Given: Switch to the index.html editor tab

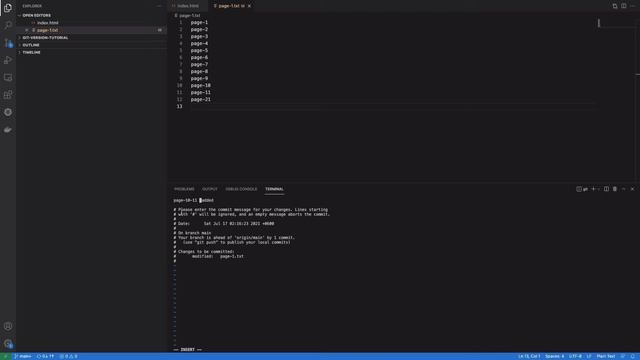Looking at the screenshot, I should [x=188, y=6].
